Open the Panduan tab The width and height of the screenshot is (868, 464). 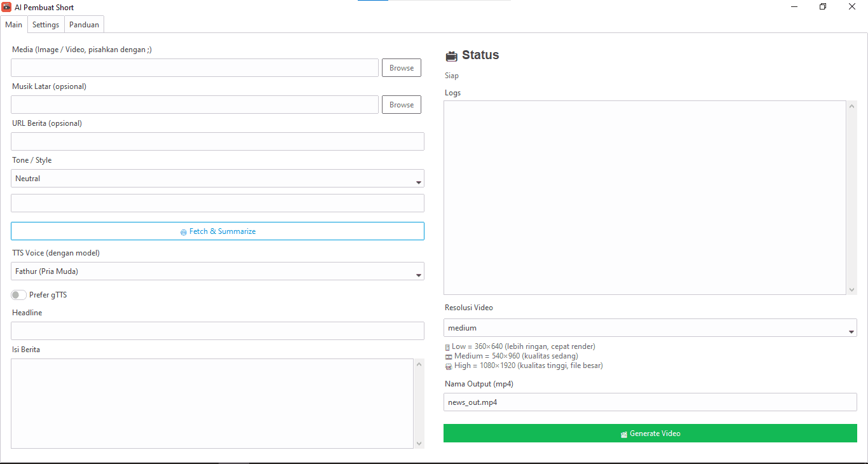click(x=83, y=24)
